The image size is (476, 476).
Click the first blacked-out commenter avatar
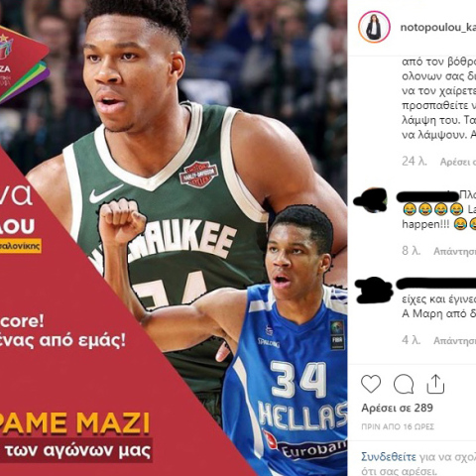pos(371,200)
